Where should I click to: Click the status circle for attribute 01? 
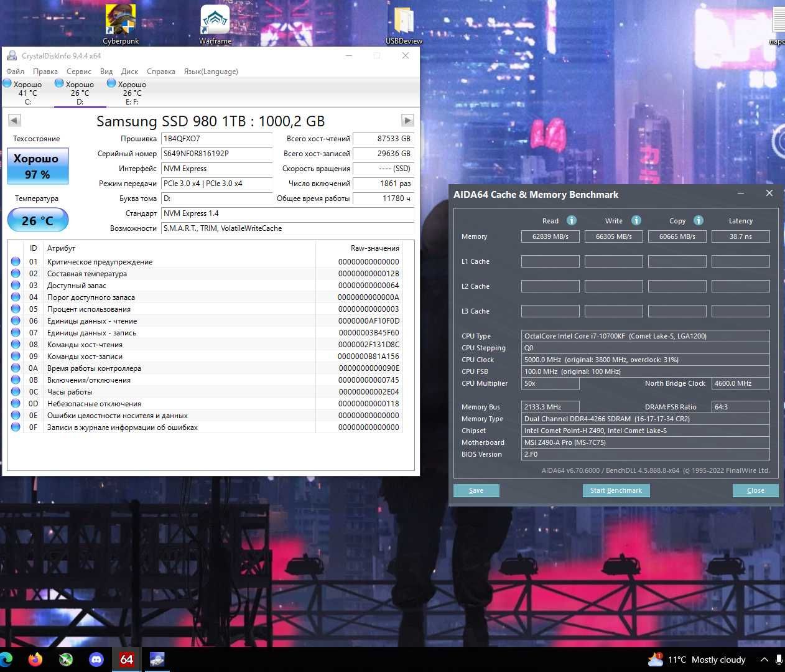(16, 261)
